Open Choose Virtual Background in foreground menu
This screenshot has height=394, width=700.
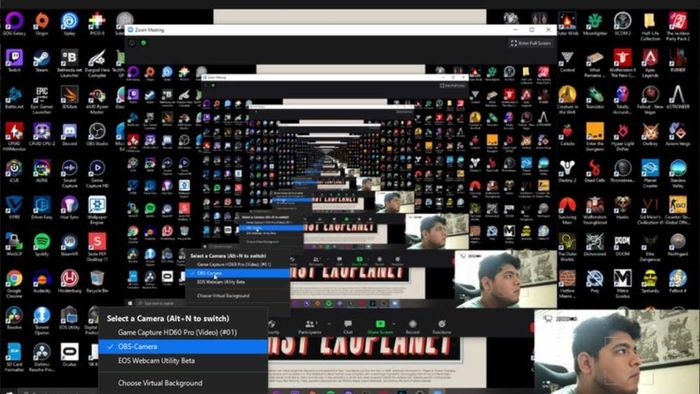coord(183,383)
